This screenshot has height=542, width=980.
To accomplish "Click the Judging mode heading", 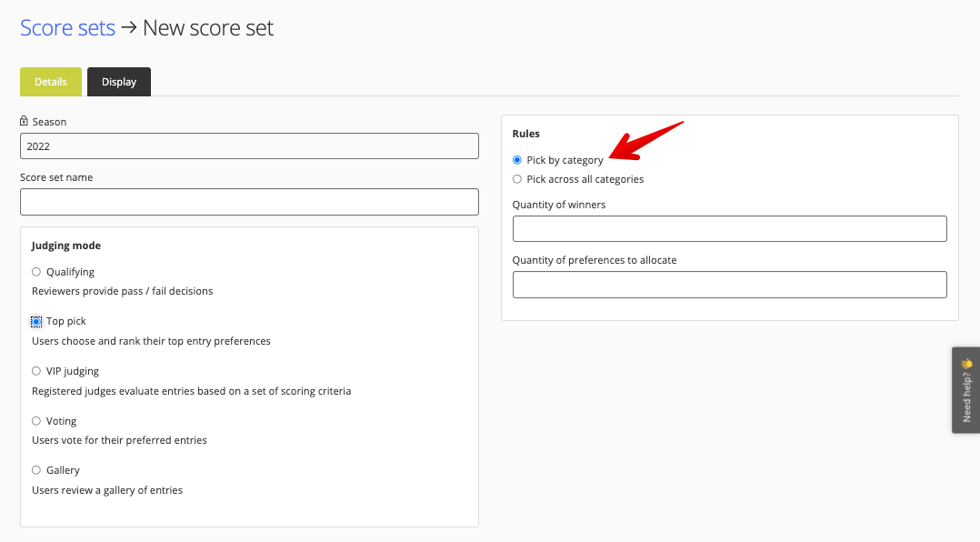I will [x=66, y=246].
